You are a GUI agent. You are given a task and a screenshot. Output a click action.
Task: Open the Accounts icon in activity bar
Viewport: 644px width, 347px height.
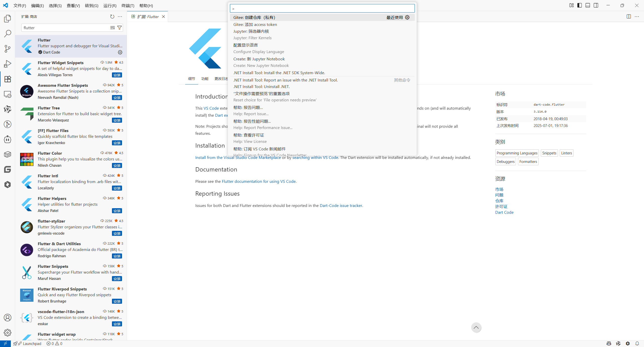point(8,318)
